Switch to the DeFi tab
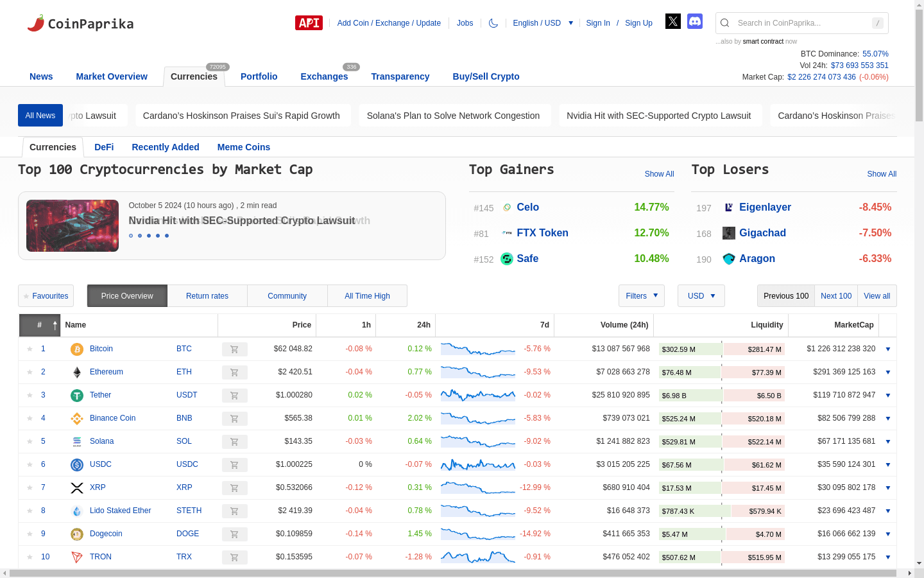Screen dimensions: 924x578 click(104, 147)
